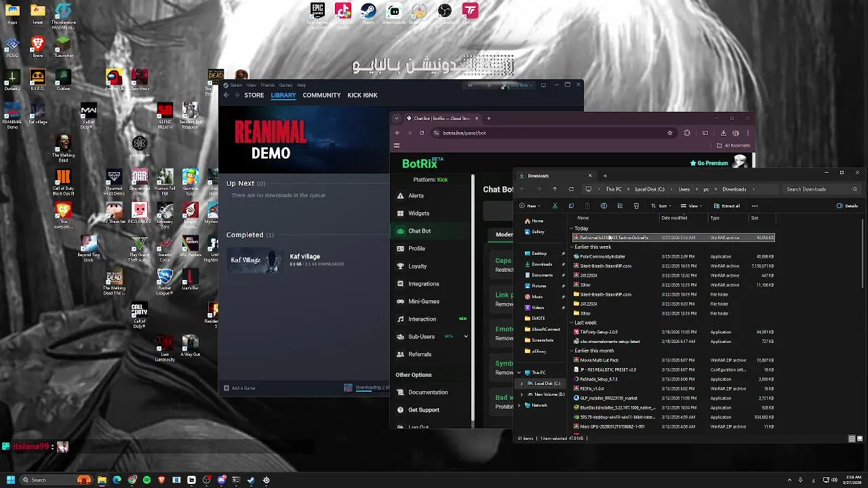The width and height of the screenshot is (868, 488).
Task: Open the Black Ops III desktop shortcut
Action: click(x=63, y=183)
